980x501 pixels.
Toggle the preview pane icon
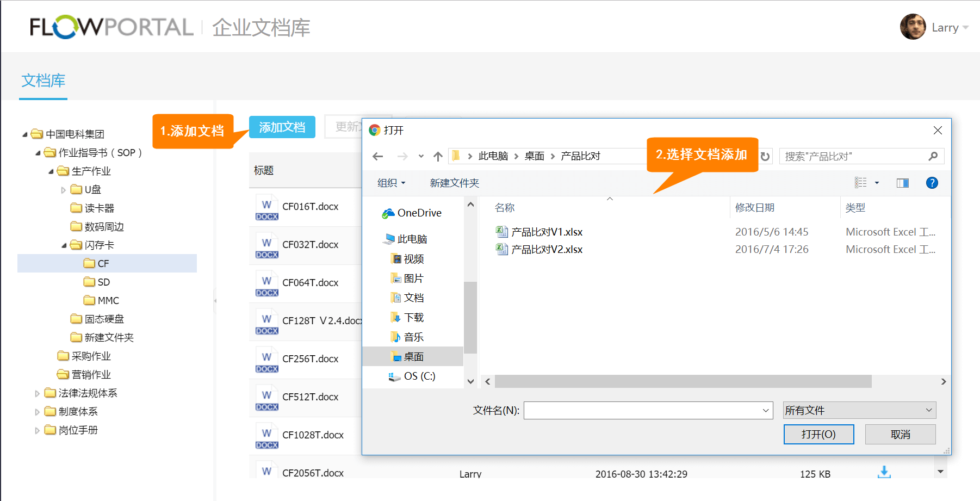(x=903, y=183)
